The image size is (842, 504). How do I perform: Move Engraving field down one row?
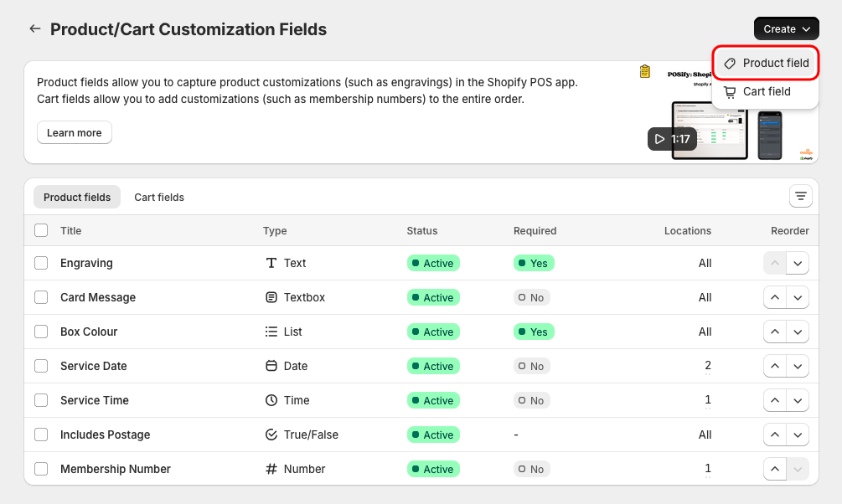click(x=798, y=263)
